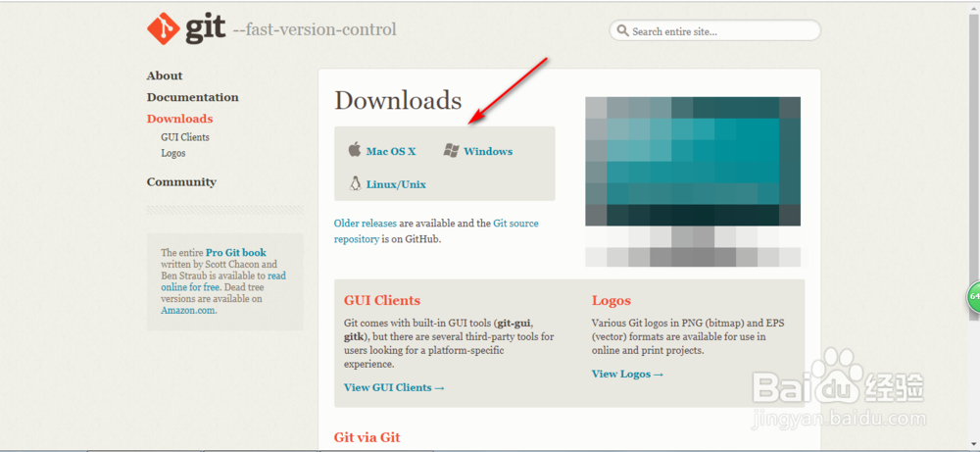
Task: Click the git wordmark text
Action: click(x=205, y=28)
